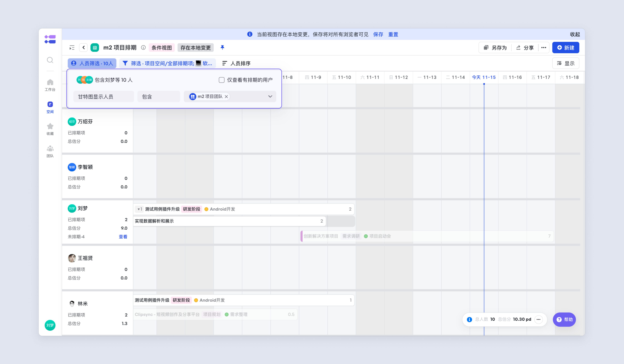The image size is (624, 364).
Task: Click the green calendar view icon
Action: 95,48
